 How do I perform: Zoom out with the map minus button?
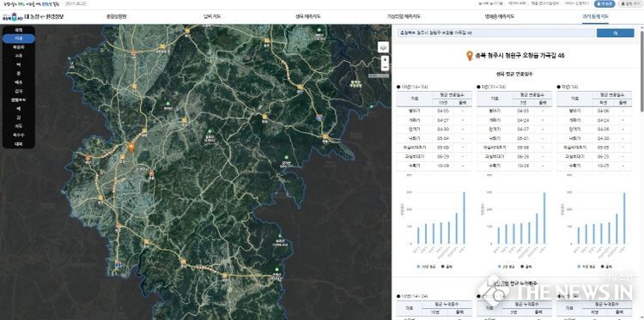click(385, 67)
